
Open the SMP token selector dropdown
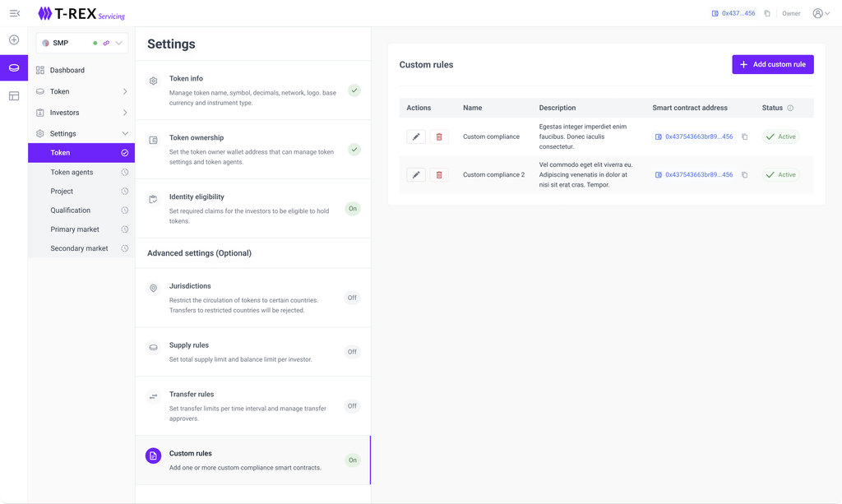119,43
